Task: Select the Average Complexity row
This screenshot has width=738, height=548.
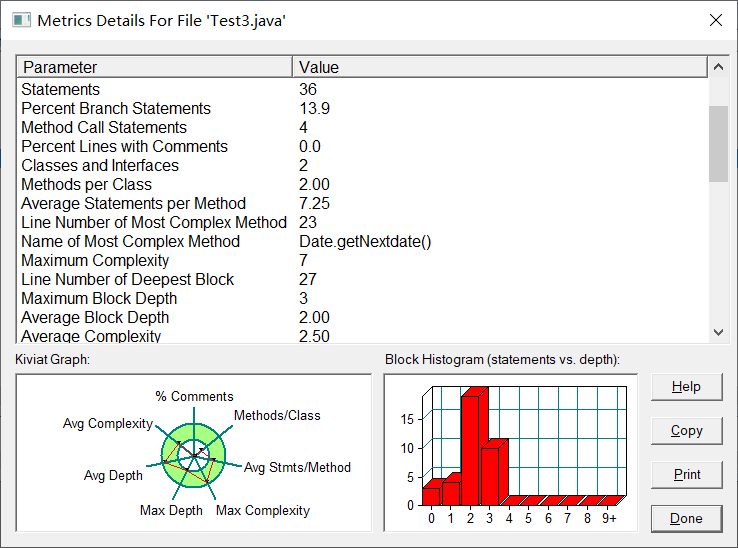Action: click(x=362, y=335)
